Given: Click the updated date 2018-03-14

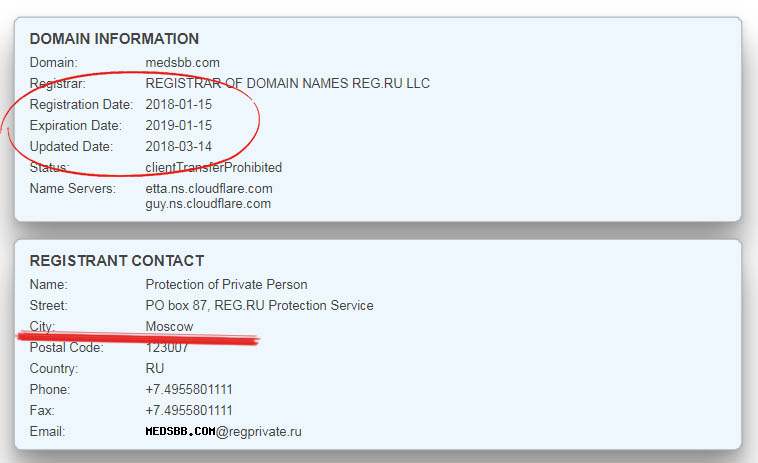Looking at the screenshot, I should (179, 146).
